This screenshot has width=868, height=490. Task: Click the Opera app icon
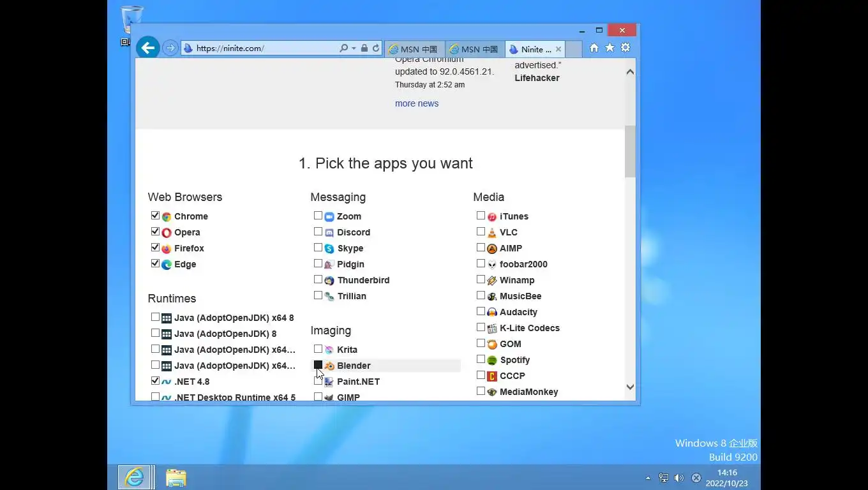pos(167,233)
